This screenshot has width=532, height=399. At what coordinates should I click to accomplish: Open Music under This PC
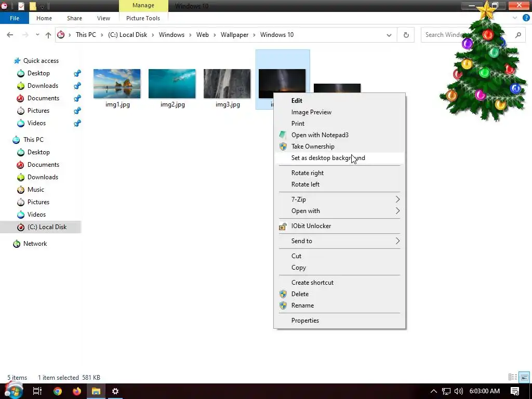[36, 189]
